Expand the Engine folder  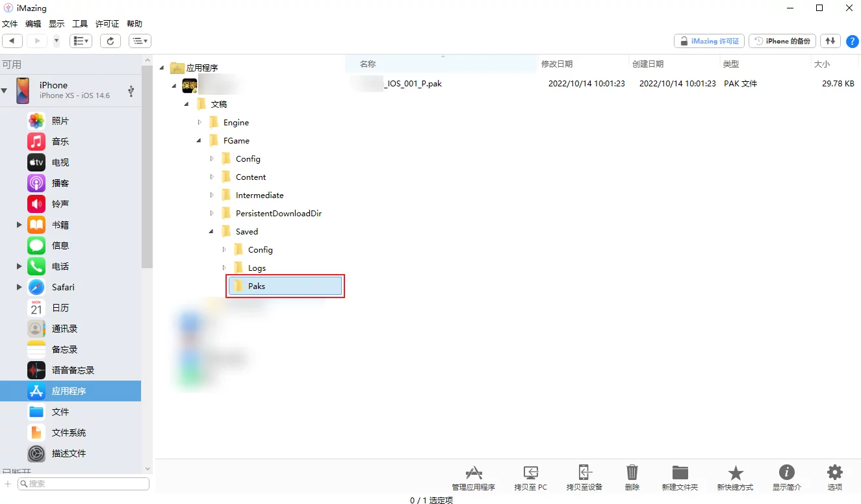pos(200,122)
